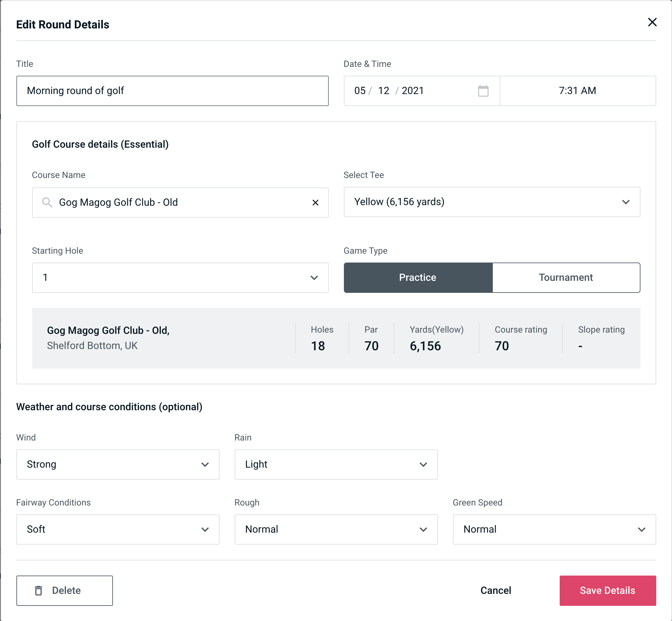Click the delete trash icon button
The height and width of the screenshot is (621, 672).
[x=39, y=590]
